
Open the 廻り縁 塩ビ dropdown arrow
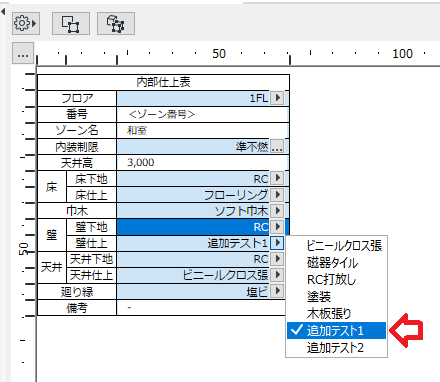(277, 291)
